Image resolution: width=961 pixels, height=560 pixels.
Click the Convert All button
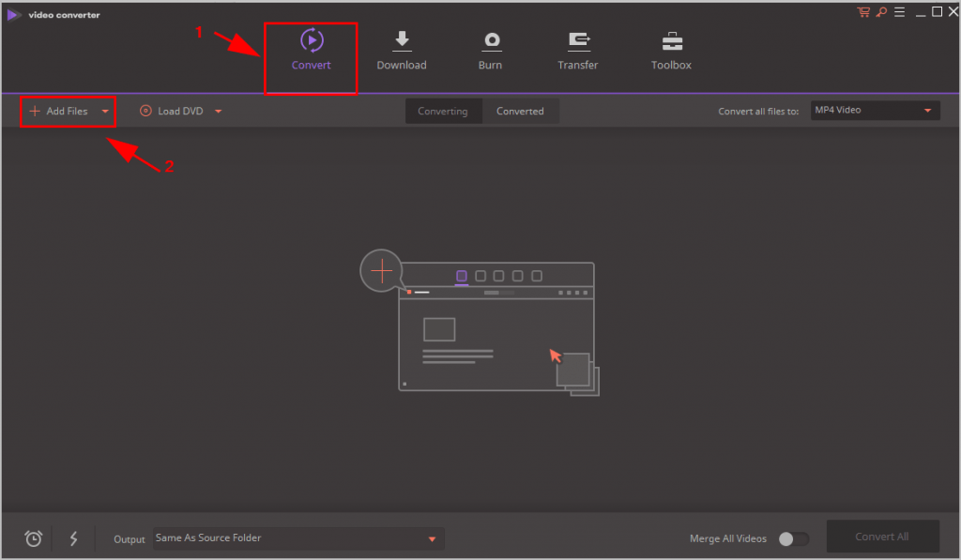(x=882, y=537)
